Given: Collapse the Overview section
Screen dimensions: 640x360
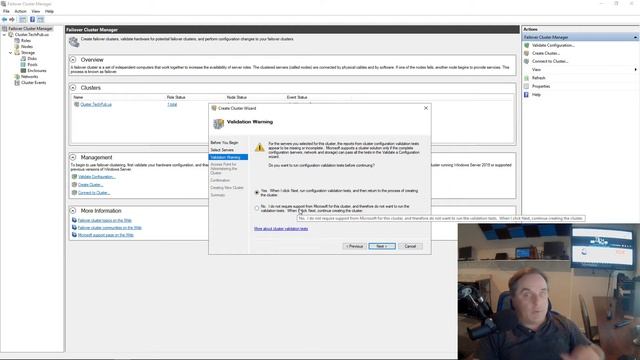Looking at the screenshot, I should click(x=73, y=60).
